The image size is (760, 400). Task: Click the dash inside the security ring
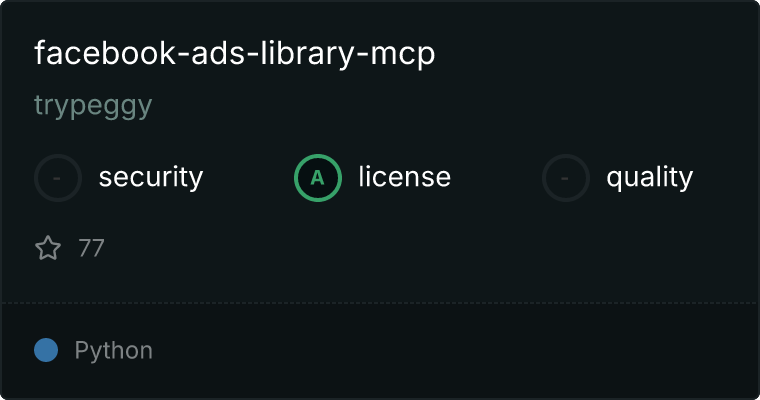(x=57, y=178)
